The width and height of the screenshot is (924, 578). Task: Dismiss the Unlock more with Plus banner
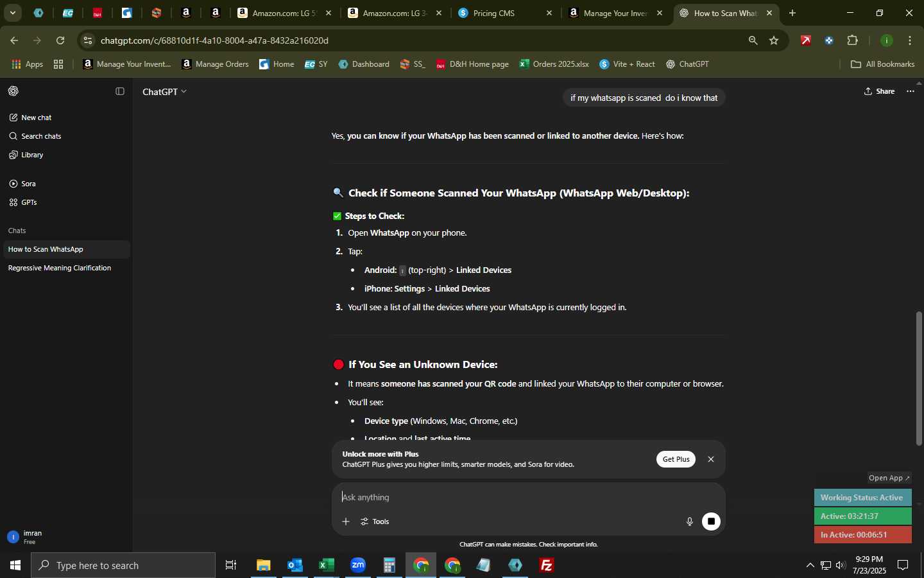[x=711, y=459]
